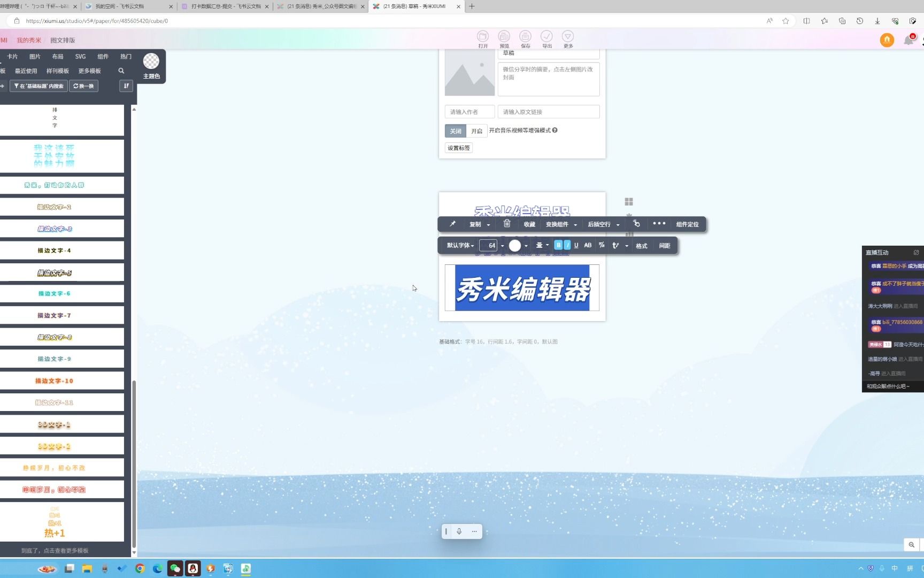The width and height of the screenshot is (924, 578).
Task: Click the microphone icon in floating bar
Action: (x=459, y=531)
